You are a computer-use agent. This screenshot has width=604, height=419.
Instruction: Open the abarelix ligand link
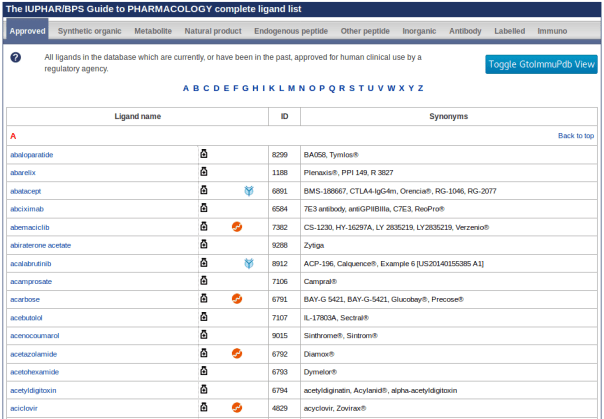pos(23,173)
